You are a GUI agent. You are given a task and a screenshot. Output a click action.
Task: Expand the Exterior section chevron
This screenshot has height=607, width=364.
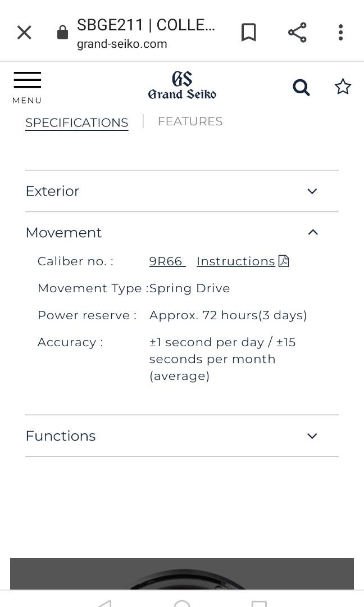(x=312, y=191)
